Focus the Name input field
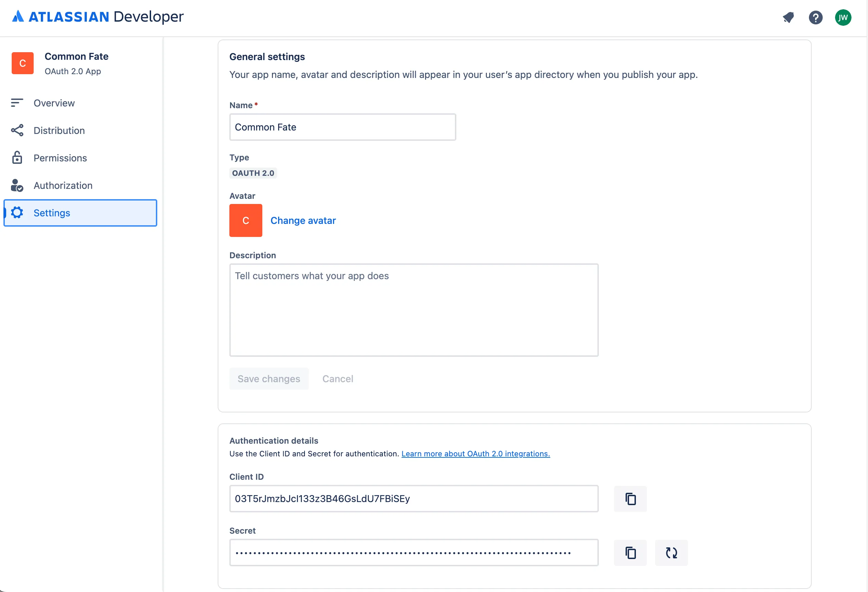 point(342,127)
